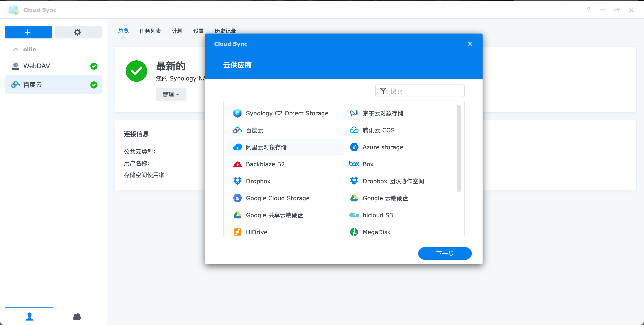Choose the 阿里云对象存储 provider icon
The width and height of the screenshot is (644, 325).
click(x=237, y=147)
